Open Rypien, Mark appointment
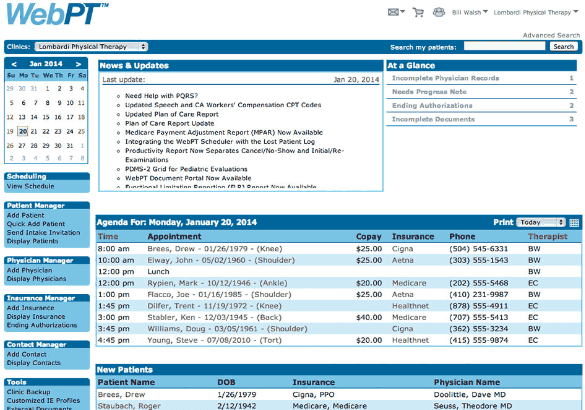Viewport: 585px width, 410px height. [x=218, y=283]
